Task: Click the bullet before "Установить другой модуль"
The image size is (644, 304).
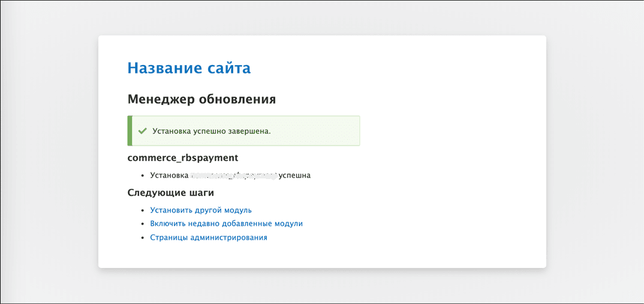Action: coord(142,211)
